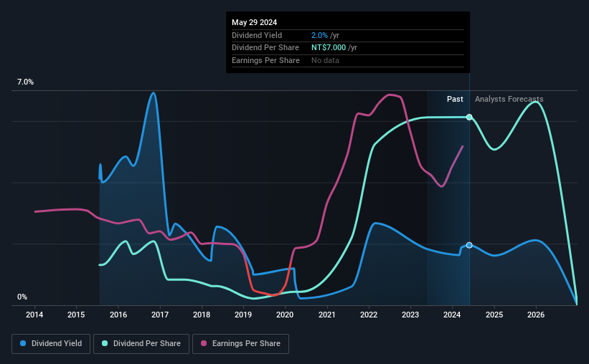Click the 2016 x-axis label
Image resolution: width=589 pixels, height=364 pixels.
tap(118, 315)
